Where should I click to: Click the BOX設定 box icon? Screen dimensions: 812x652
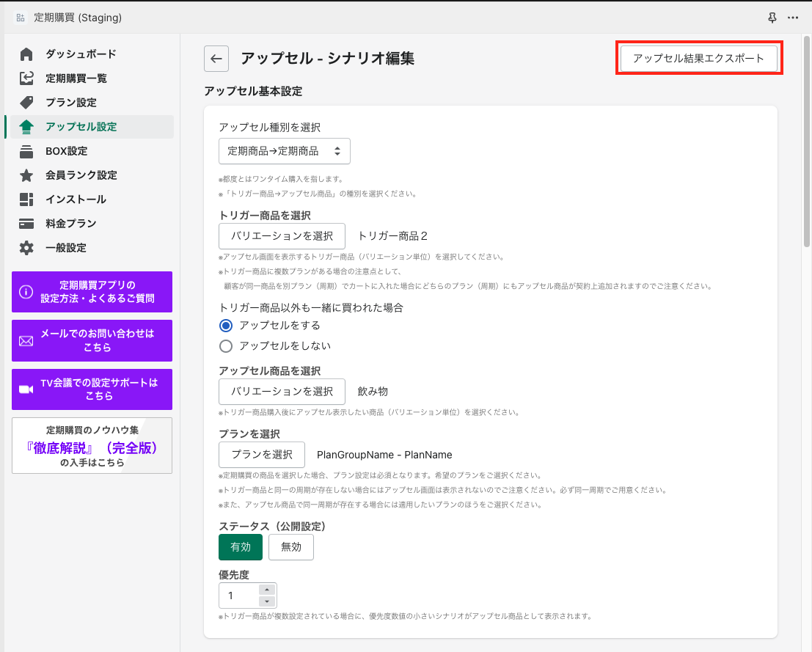pos(26,151)
